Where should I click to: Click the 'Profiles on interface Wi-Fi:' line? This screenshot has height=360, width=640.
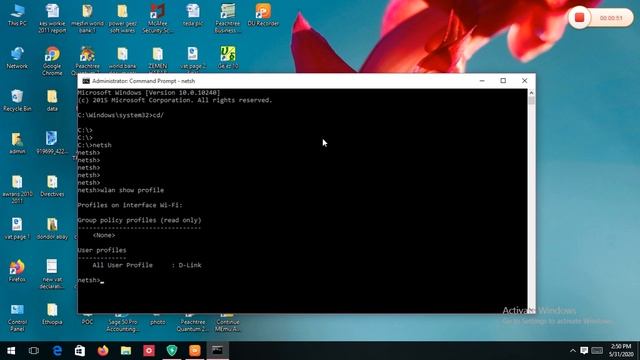tap(130, 205)
